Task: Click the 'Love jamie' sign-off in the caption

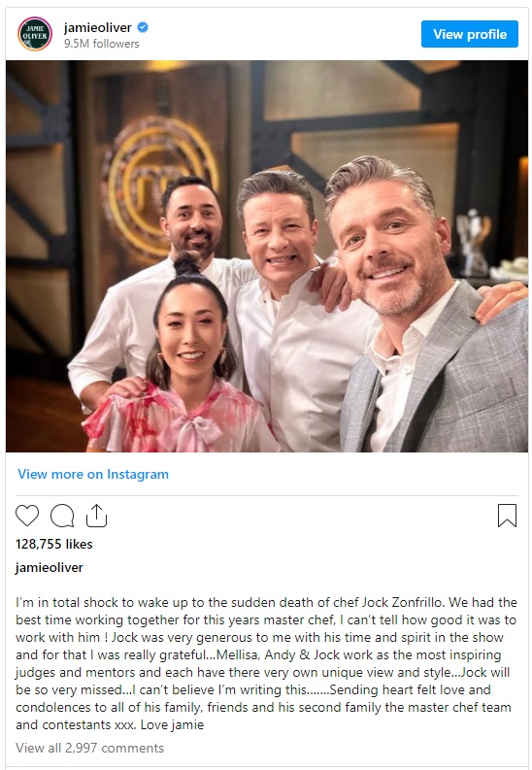Action: (x=172, y=724)
